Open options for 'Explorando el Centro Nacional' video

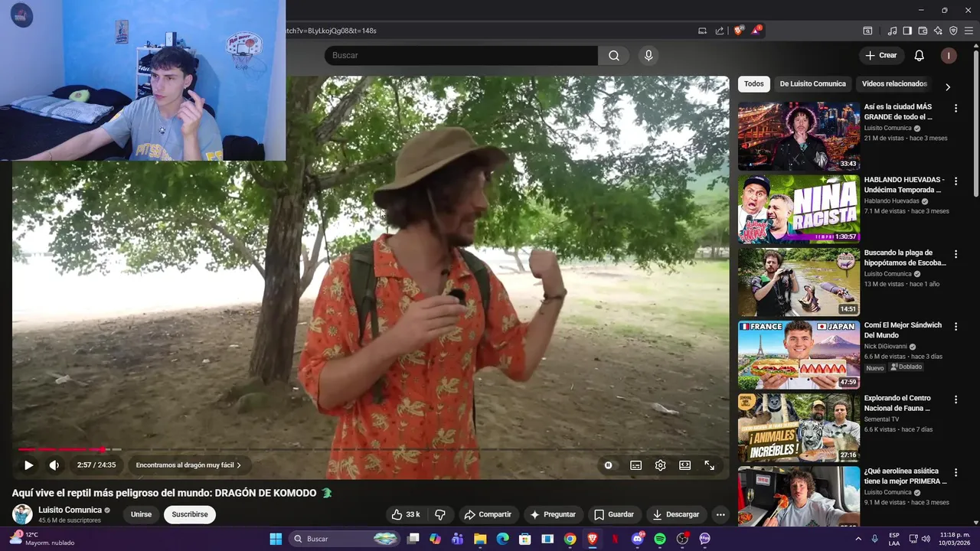955,399
